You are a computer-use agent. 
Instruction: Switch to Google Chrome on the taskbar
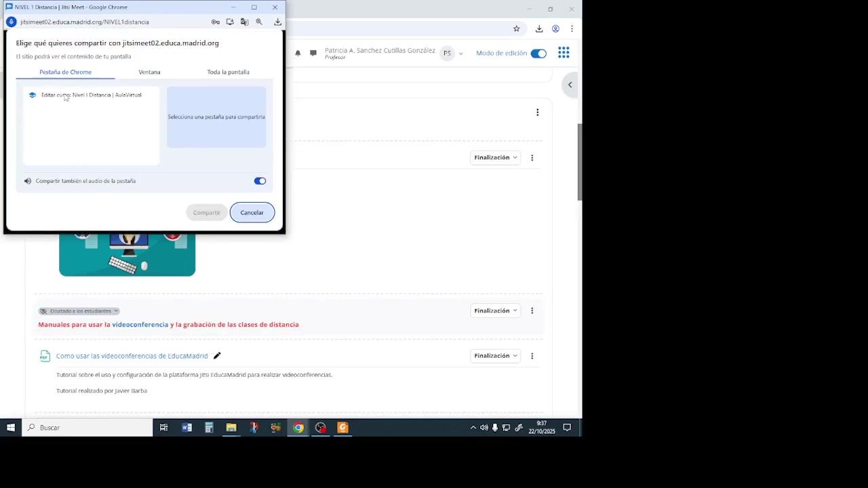[298, 428]
